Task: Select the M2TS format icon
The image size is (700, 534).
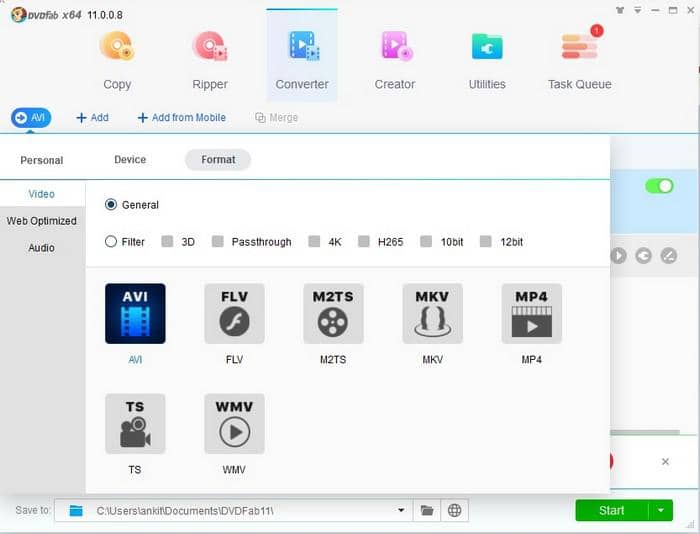Action: (x=333, y=313)
